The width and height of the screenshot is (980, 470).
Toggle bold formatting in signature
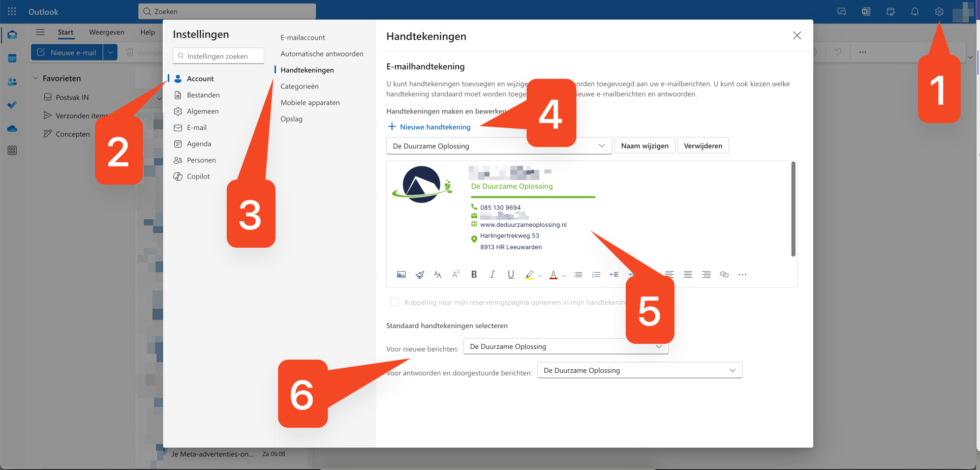coord(474,275)
